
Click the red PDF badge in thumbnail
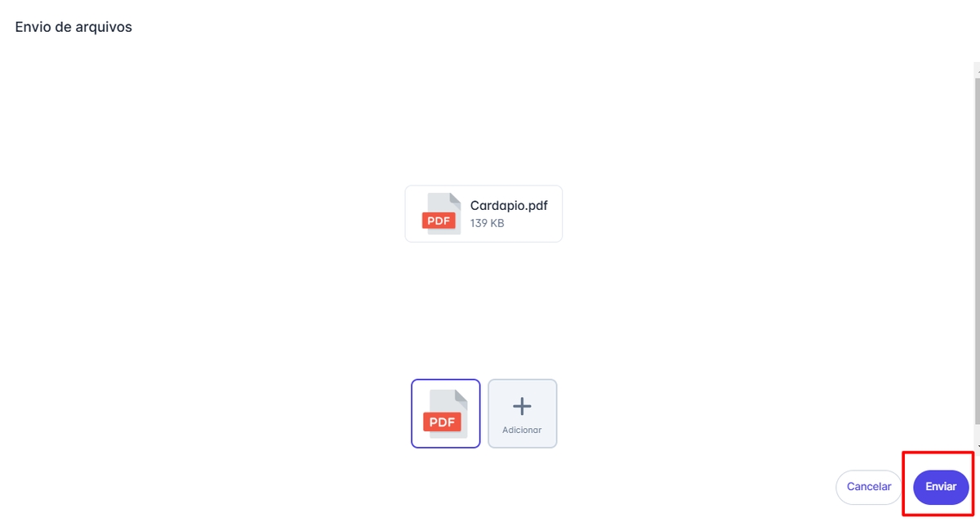[442, 422]
